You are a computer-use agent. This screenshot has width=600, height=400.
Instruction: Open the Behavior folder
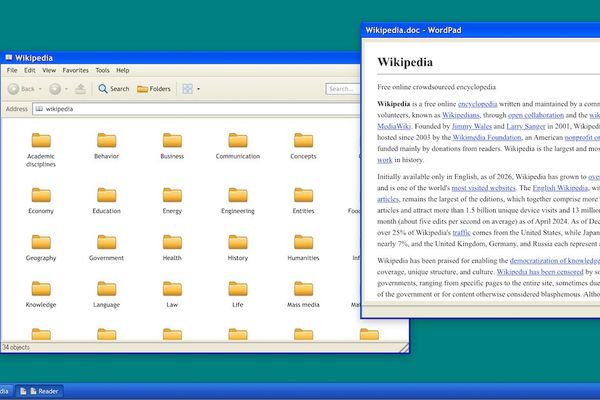(x=106, y=145)
